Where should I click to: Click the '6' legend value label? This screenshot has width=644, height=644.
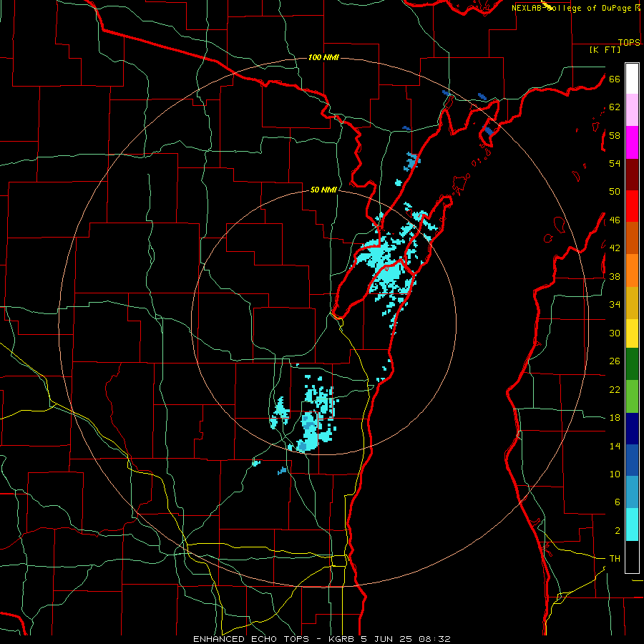[x=617, y=502]
